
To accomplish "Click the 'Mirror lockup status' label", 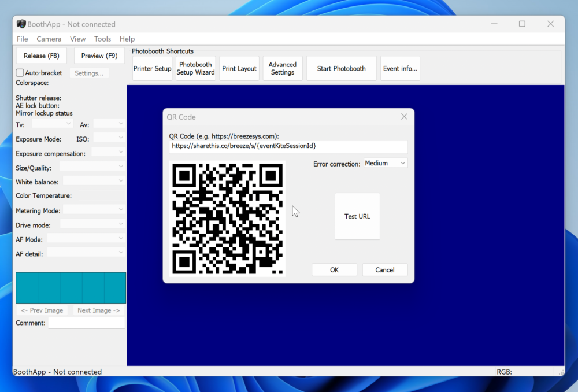I will 44,113.
